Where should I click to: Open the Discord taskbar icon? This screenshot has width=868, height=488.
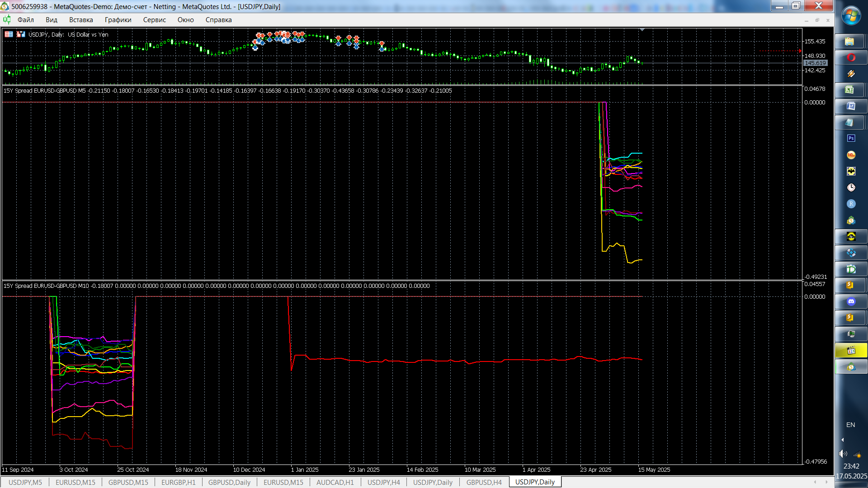[x=851, y=301]
